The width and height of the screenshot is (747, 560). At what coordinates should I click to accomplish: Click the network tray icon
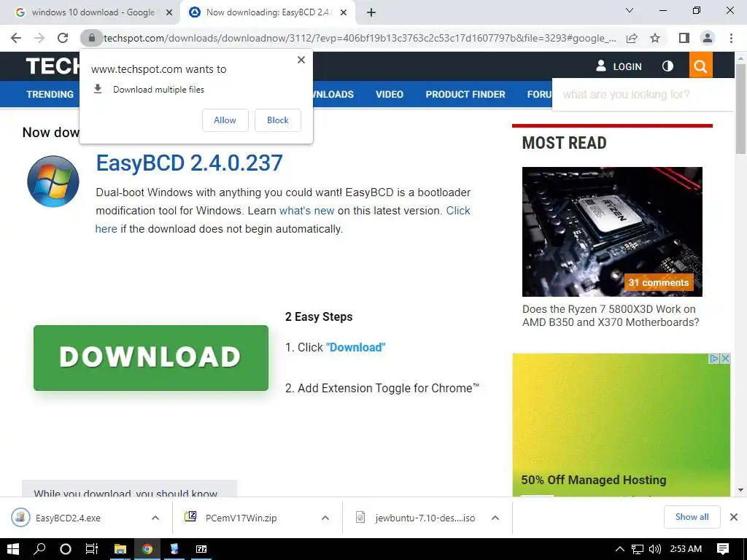tap(638, 549)
